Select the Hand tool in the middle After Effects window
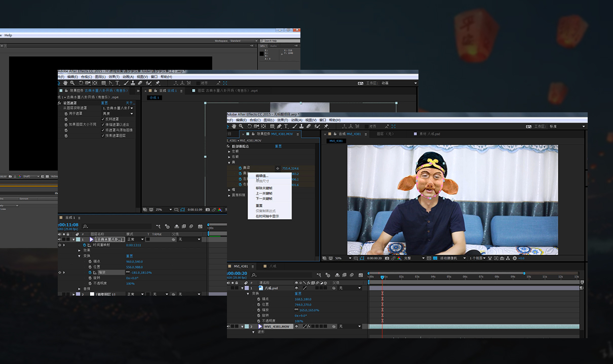This screenshot has height=364, width=613. [x=66, y=83]
